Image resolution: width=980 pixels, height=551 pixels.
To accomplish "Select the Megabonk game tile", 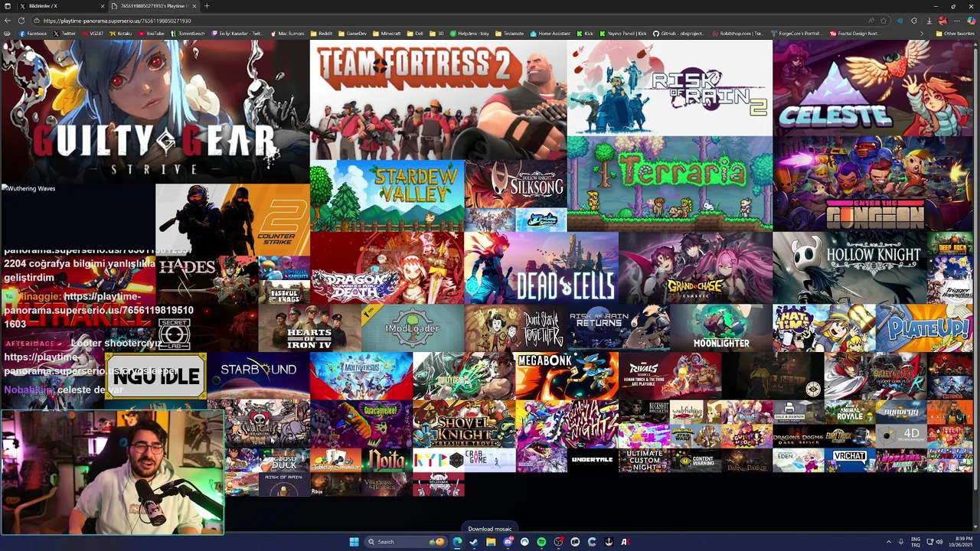I will click(x=567, y=376).
